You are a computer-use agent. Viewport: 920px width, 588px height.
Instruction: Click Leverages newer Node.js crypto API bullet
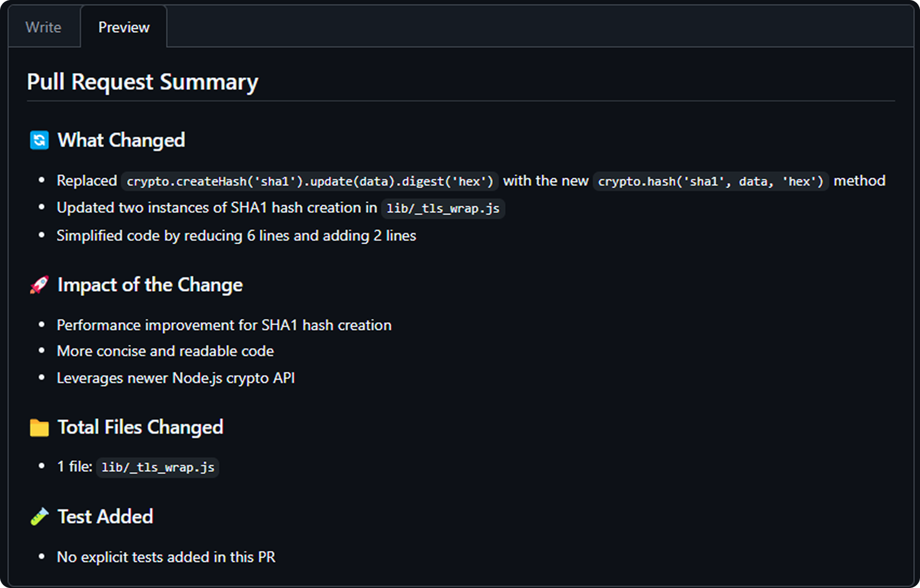176,378
